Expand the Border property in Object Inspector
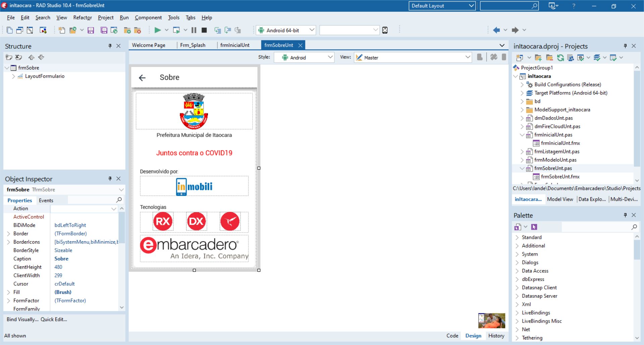Screen dimensions: 644x345 coord(8,234)
